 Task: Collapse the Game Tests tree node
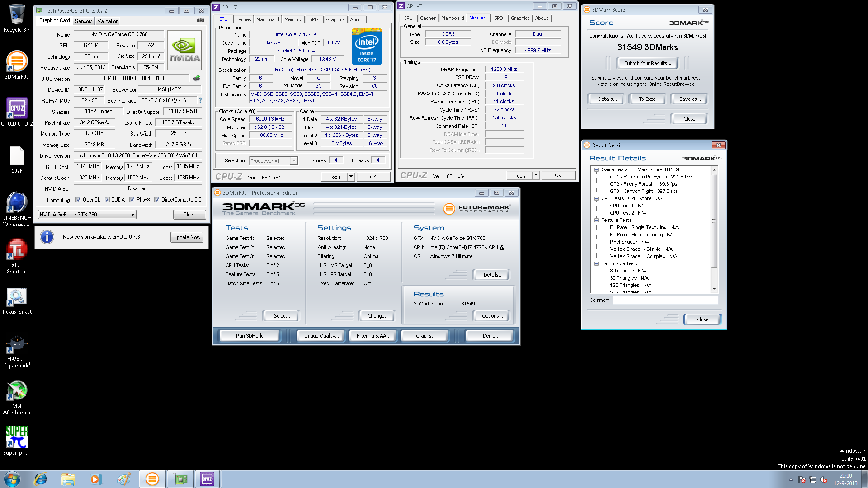coord(597,169)
